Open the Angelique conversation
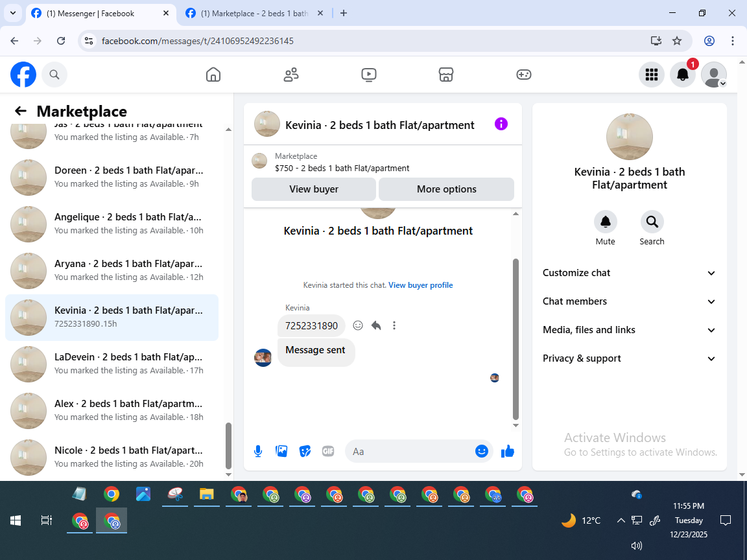 pyautogui.click(x=112, y=224)
